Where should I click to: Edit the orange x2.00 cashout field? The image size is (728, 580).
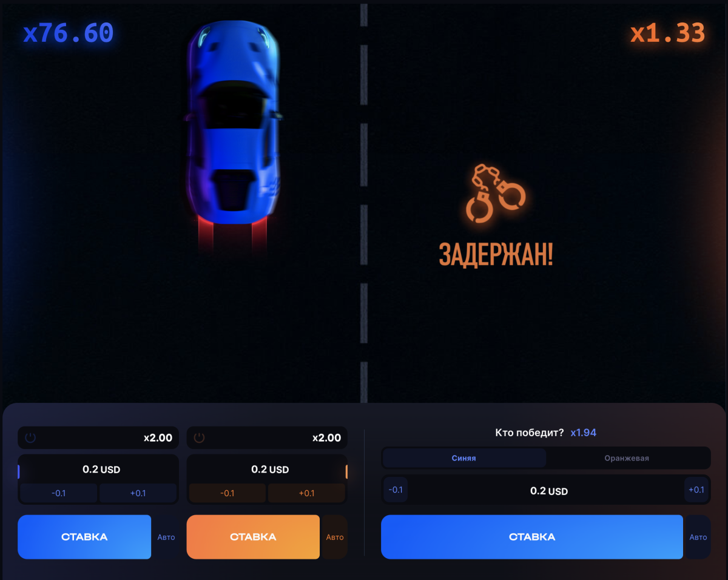267,437
